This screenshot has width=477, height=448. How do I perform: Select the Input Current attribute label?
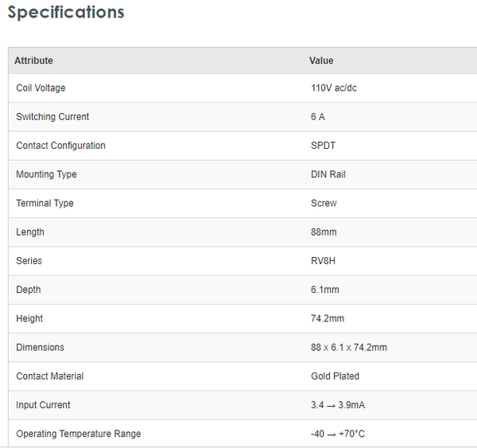coord(43,405)
